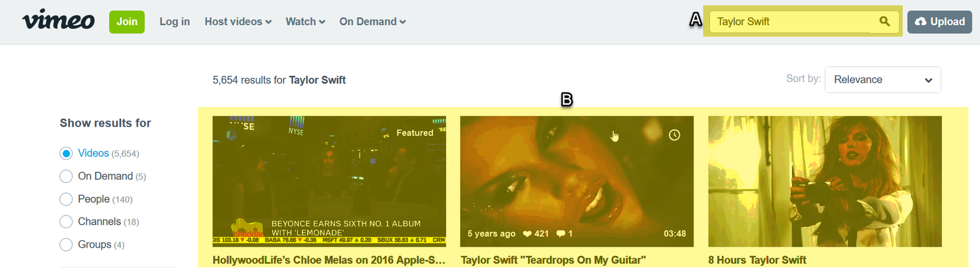This screenshot has width=980, height=268.
Task: Click the likes heart icon on Teardrops video
Action: coord(527,234)
